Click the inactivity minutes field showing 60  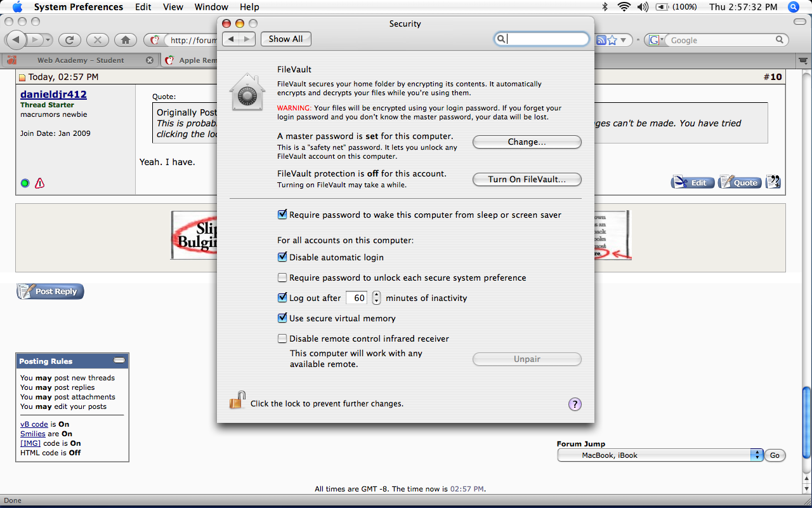point(357,298)
